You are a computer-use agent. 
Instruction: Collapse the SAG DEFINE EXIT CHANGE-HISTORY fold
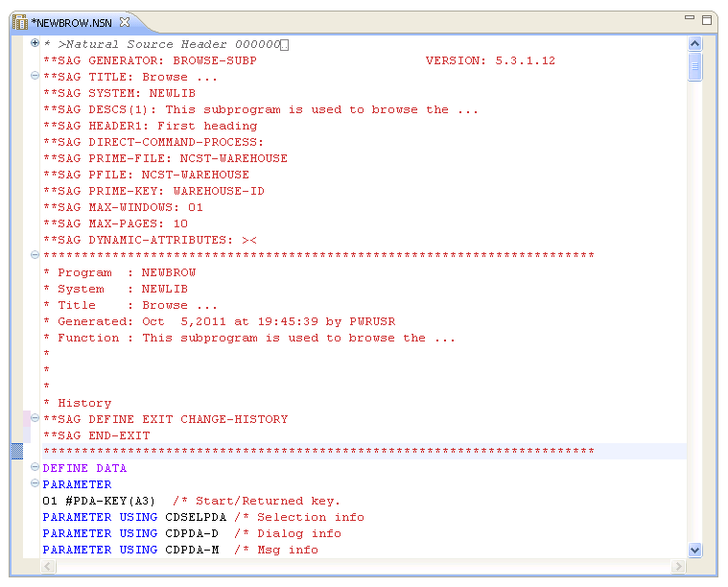[x=35, y=418]
